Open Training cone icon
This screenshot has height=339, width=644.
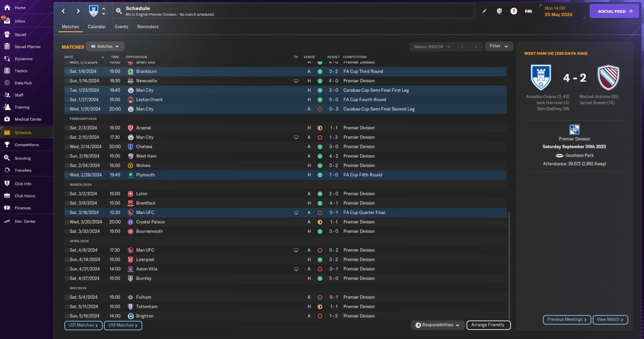point(7,107)
